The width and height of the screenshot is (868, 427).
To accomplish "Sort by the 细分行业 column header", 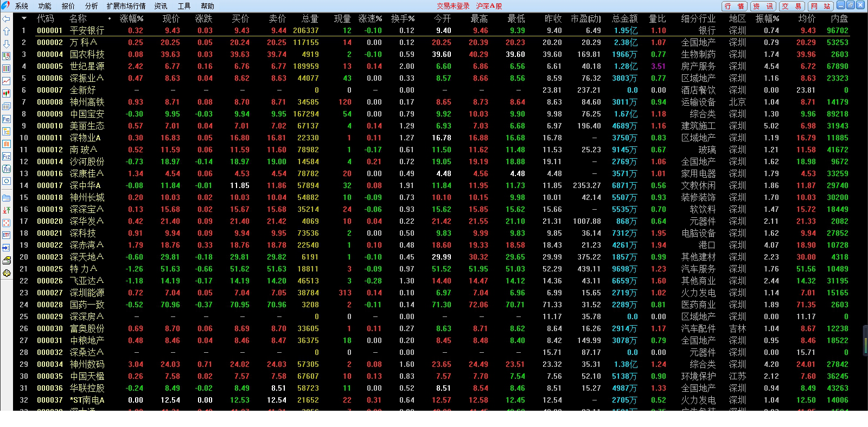I will (698, 18).
